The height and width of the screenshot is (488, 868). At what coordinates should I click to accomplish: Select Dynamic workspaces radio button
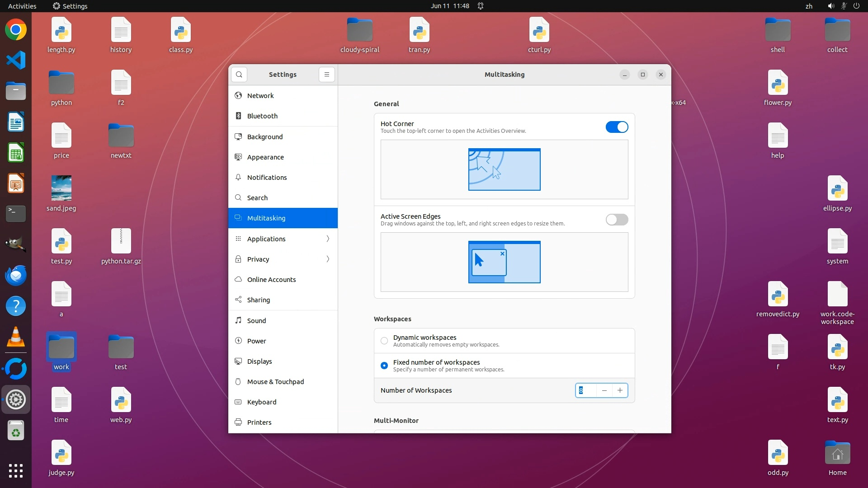(x=384, y=341)
